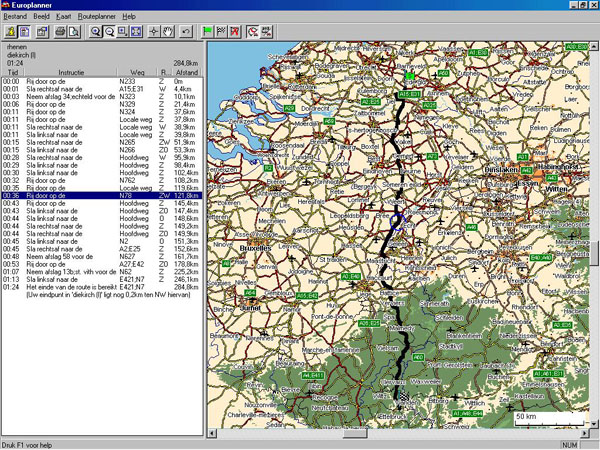
Task: Click the print icon in toolbar
Action: click(59, 32)
